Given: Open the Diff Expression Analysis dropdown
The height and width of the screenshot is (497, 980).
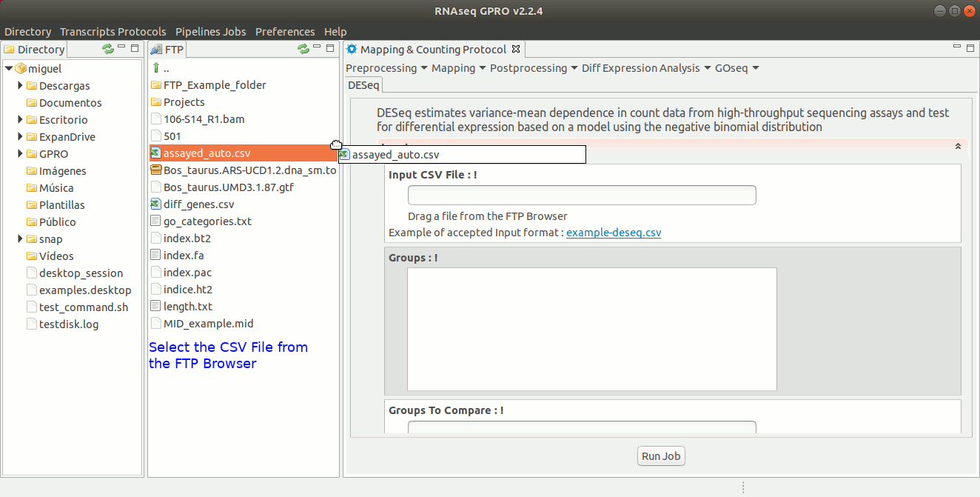Looking at the screenshot, I should pos(645,68).
